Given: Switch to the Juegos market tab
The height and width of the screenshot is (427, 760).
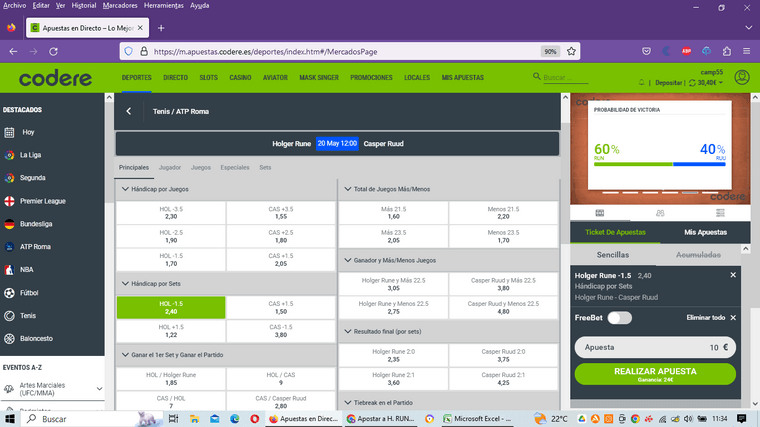Looking at the screenshot, I should coord(201,168).
